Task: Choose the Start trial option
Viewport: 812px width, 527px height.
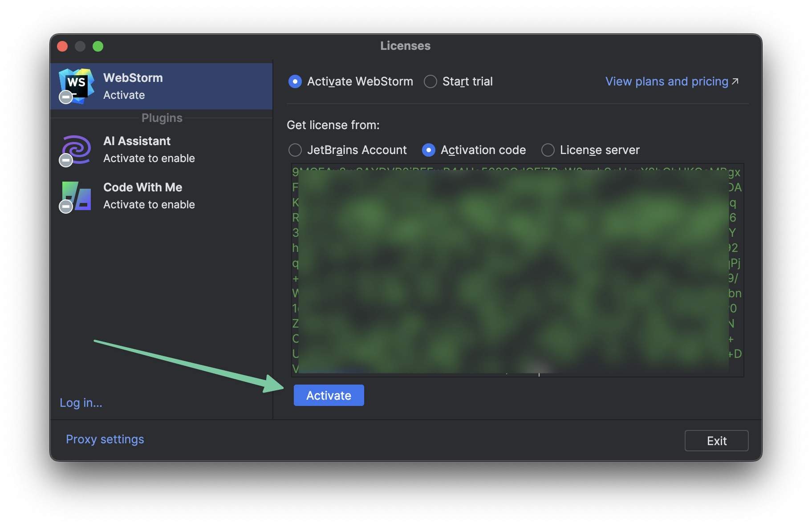Action: tap(430, 81)
